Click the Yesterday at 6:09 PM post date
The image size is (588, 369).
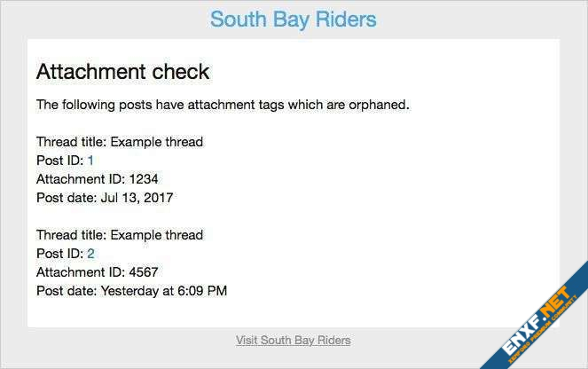coord(164,291)
